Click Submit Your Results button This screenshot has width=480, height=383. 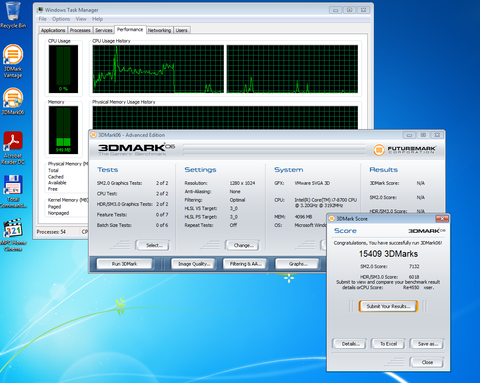click(x=388, y=306)
